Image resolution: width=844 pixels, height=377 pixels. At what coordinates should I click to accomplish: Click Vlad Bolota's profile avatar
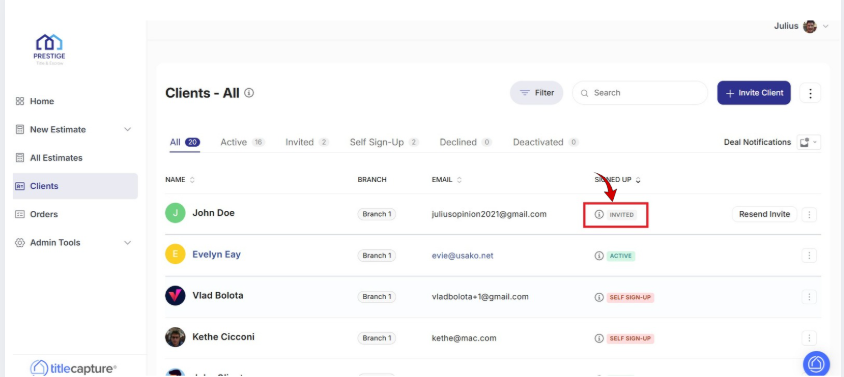[x=175, y=296]
